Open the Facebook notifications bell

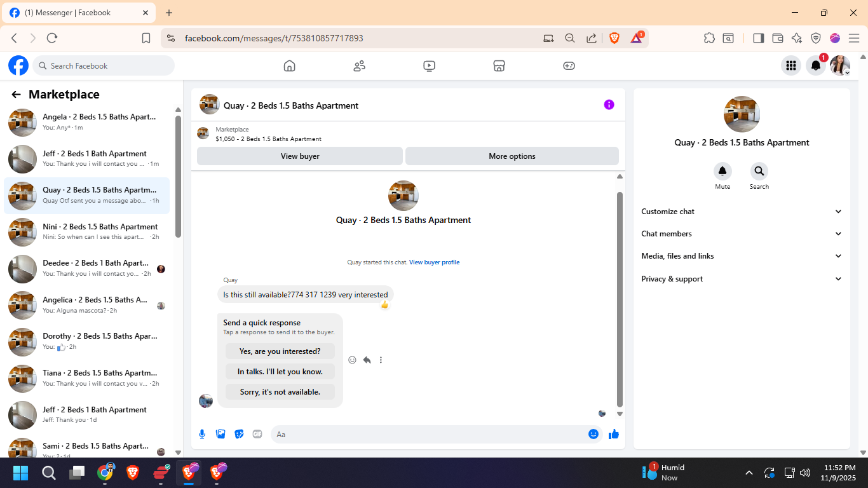[x=816, y=65]
